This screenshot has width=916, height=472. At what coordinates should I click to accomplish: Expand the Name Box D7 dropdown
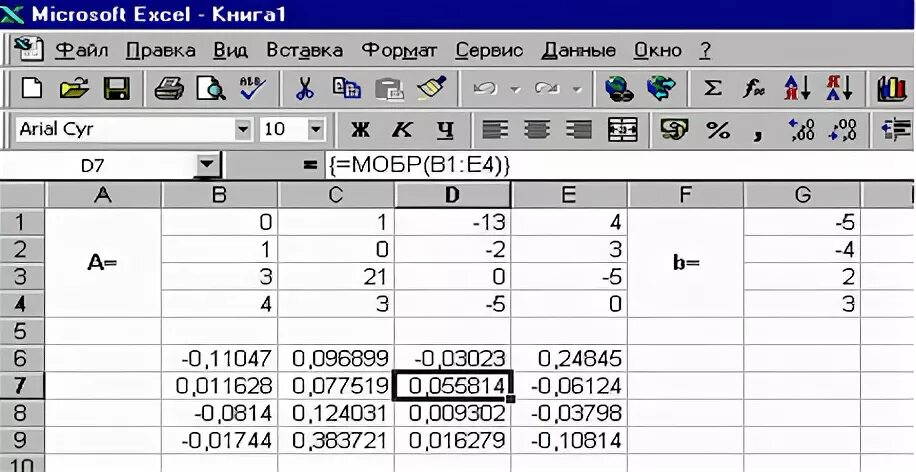click(207, 166)
